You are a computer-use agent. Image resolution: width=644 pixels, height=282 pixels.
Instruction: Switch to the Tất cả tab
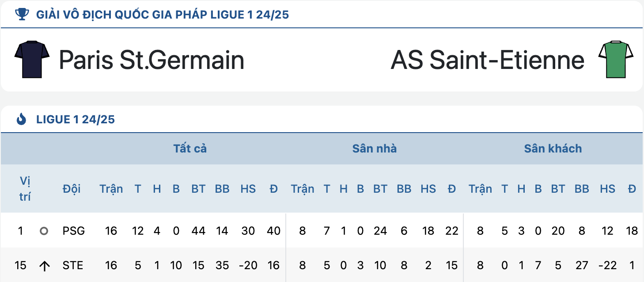[190, 149]
